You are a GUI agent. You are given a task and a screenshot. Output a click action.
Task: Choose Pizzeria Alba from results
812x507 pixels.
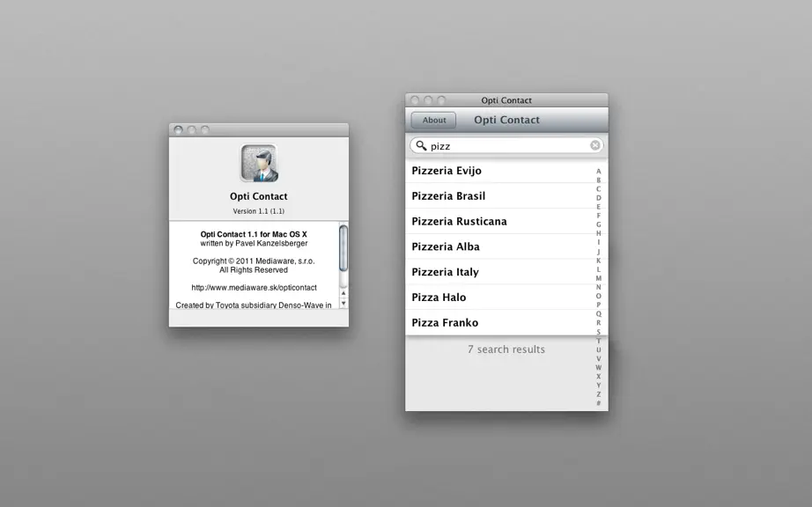[x=500, y=246]
